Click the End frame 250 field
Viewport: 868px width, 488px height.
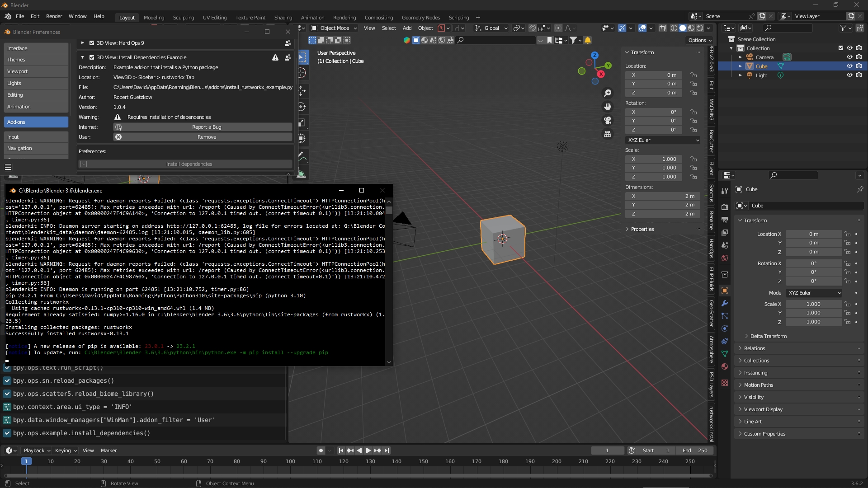pyautogui.click(x=695, y=450)
